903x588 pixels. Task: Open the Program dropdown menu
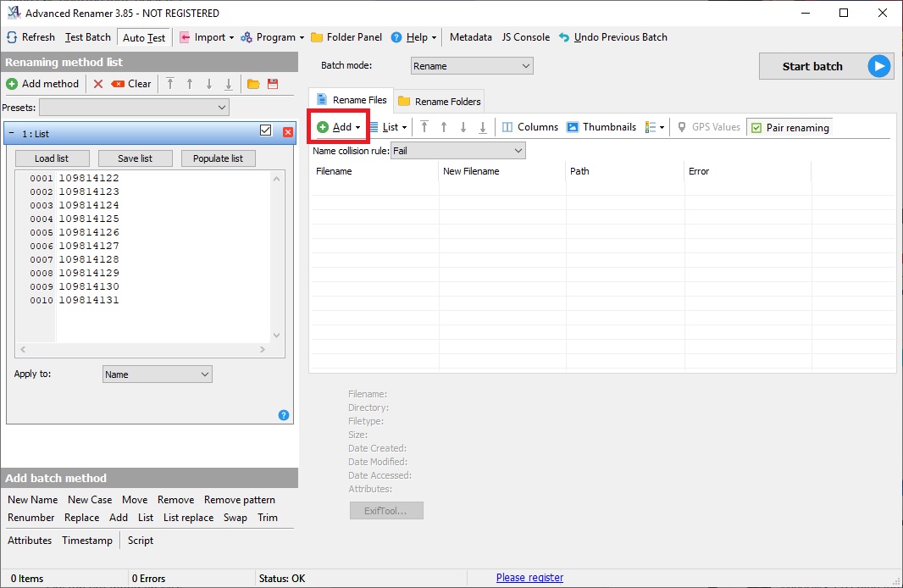pyautogui.click(x=273, y=37)
